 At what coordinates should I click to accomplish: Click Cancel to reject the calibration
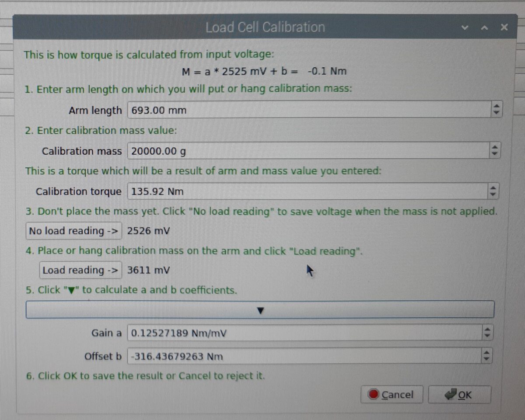click(392, 394)
